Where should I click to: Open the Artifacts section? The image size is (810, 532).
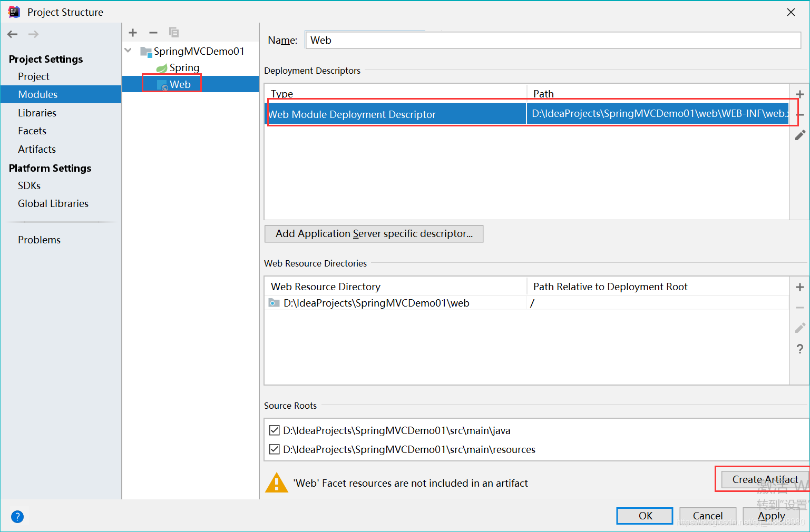pos(37,149)
